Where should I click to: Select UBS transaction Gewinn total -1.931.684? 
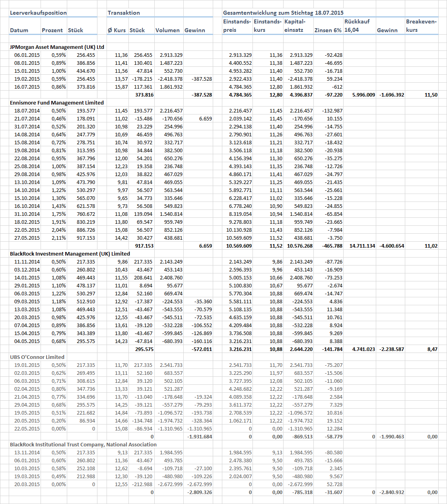[200, 436]
